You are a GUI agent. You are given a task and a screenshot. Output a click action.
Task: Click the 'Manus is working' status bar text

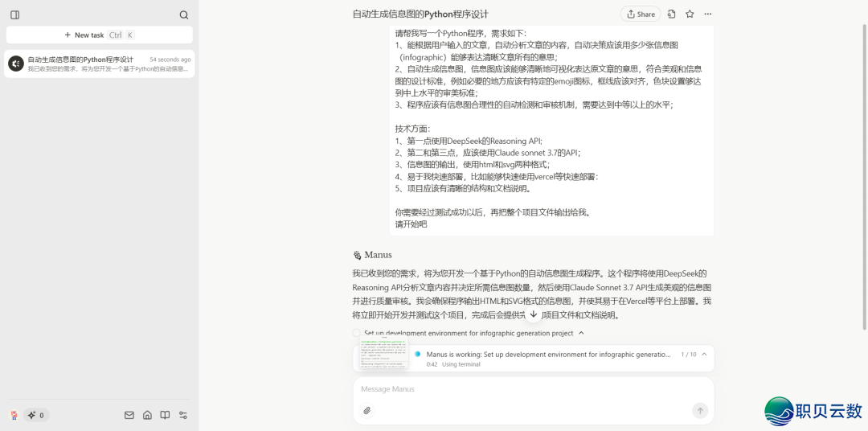coord(549,354)
